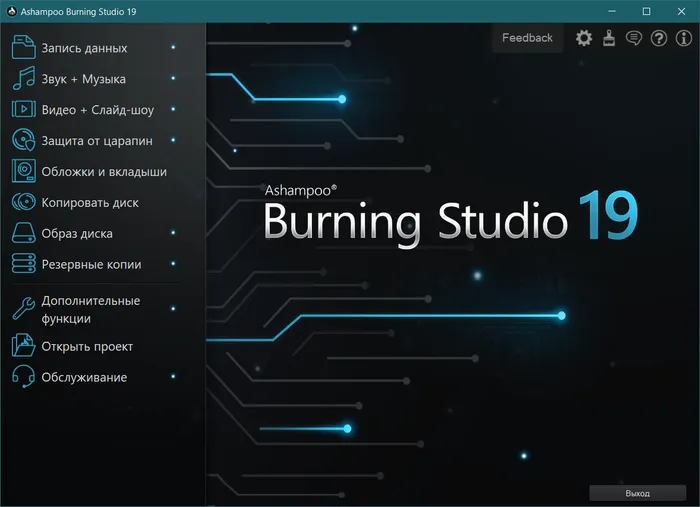Expand submenu dot next to Обслуживание

tap(173, 376)
